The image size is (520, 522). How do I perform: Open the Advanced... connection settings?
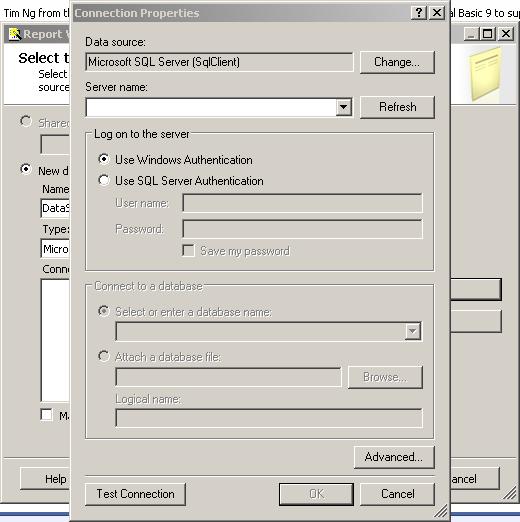[x=394, y=457]
